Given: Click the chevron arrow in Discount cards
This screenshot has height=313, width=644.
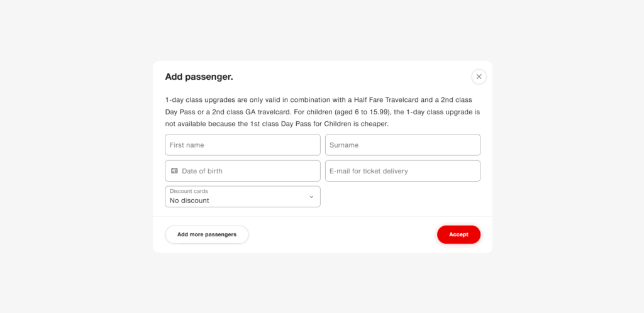Looking at the screenshot, I should [311, 197].
